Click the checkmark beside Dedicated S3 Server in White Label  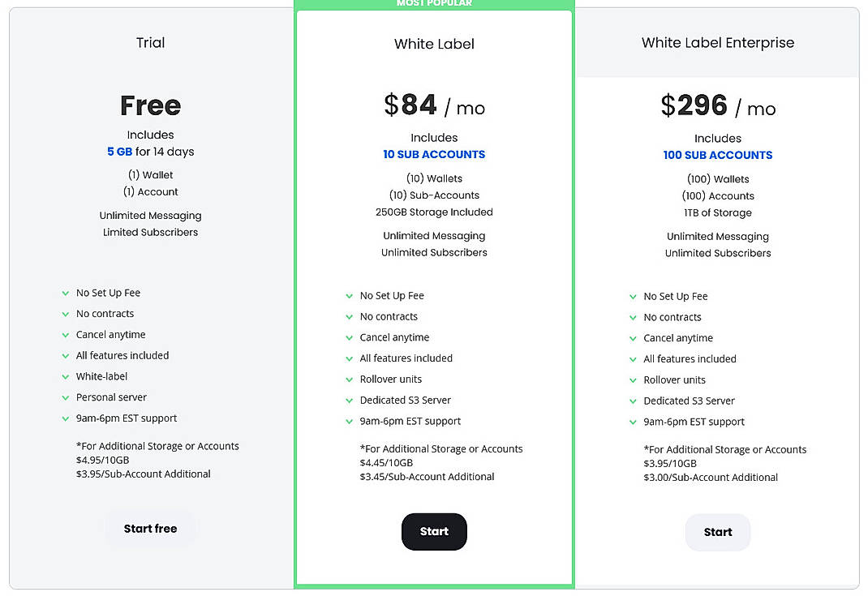350,400
